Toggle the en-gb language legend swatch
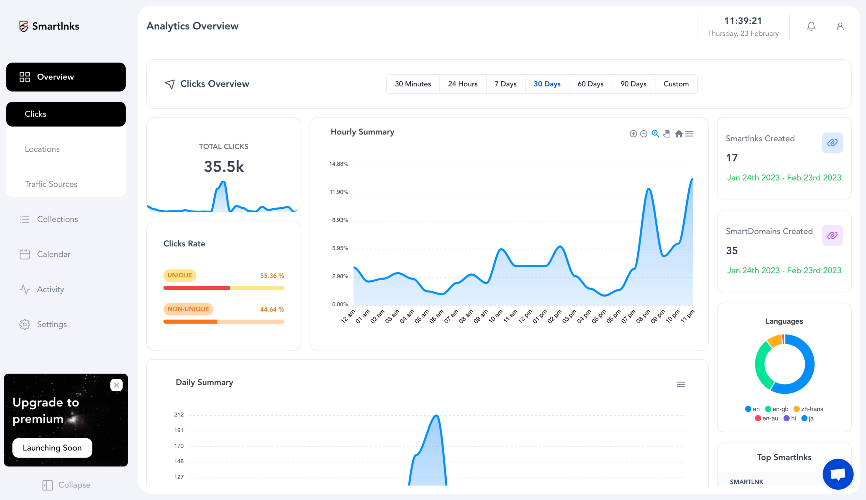 [x=768, y=409]
